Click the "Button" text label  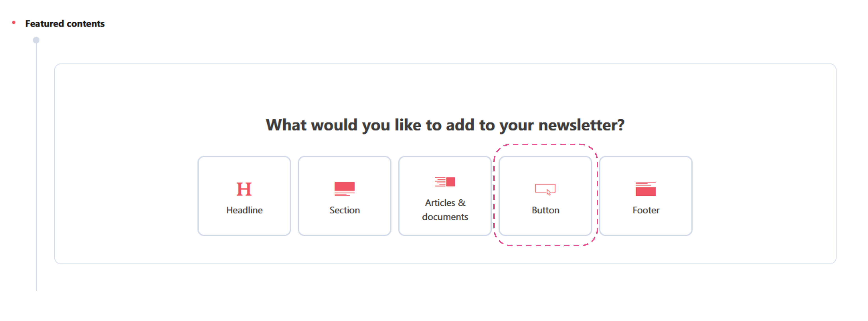pyautogui.click(x=545, y=210)
